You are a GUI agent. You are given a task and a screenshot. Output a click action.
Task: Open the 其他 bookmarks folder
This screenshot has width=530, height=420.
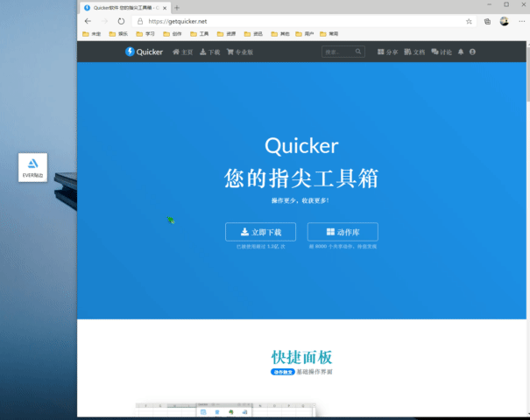[280, 34]
